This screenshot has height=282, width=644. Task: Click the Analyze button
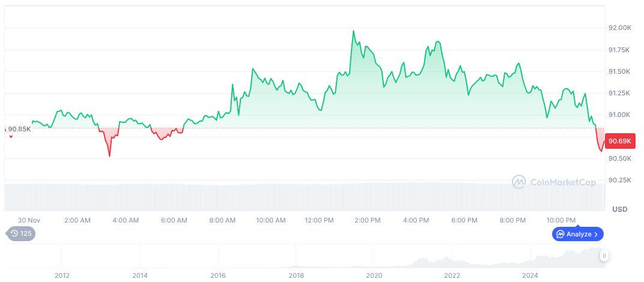(x=578, y=234)
